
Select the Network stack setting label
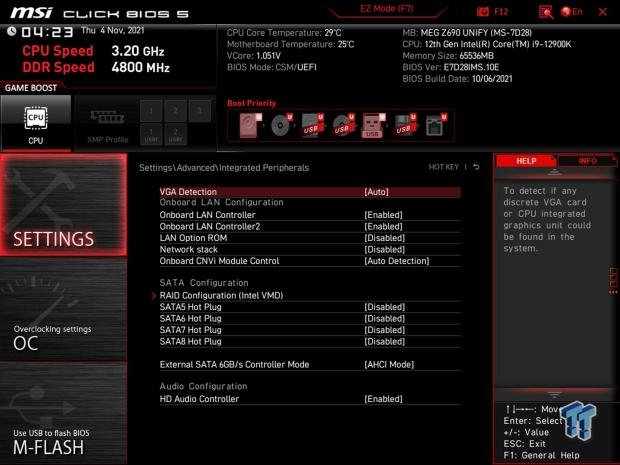189,250
